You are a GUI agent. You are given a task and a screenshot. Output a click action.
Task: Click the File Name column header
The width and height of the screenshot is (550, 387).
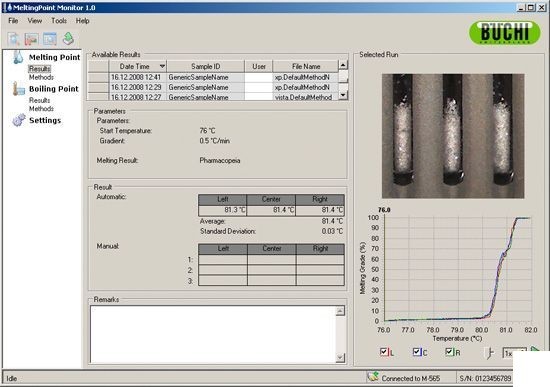pos(306,66)
